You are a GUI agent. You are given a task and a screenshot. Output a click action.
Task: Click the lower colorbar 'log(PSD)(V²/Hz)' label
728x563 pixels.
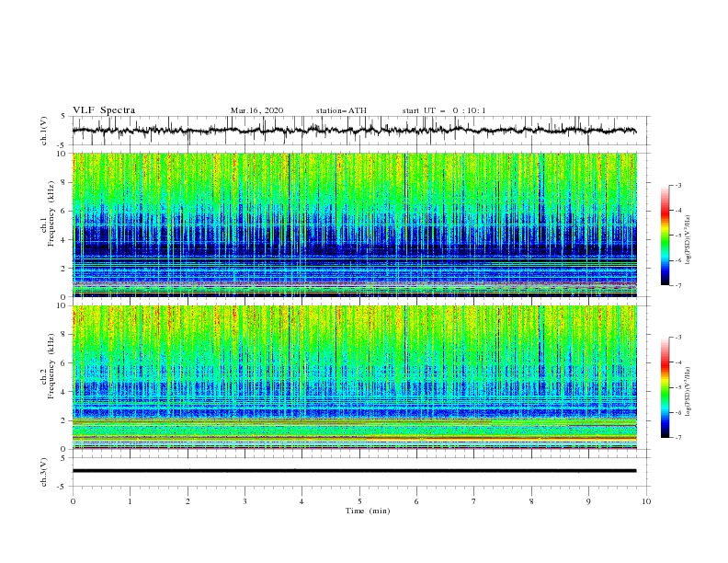tap(688, 391)
